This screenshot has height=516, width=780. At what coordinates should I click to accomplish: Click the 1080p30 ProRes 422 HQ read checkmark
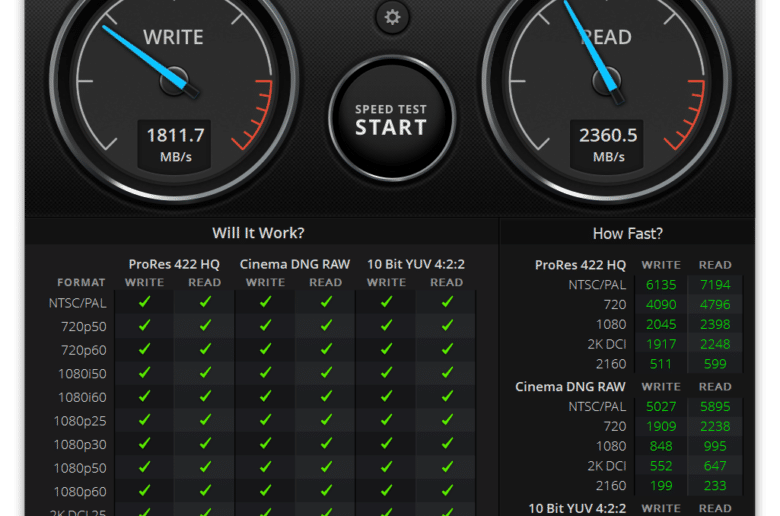click(205, 443)
